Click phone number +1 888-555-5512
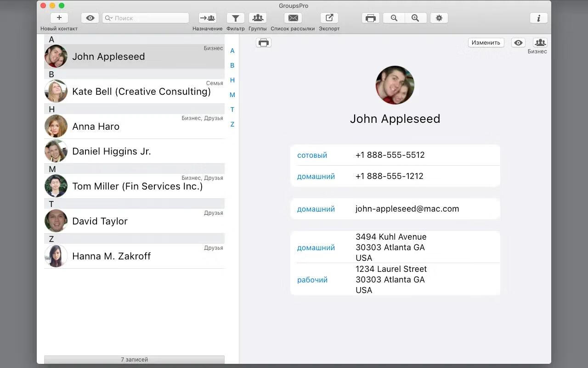The height and width of the screenshot is (368, 588). point(390,155)
